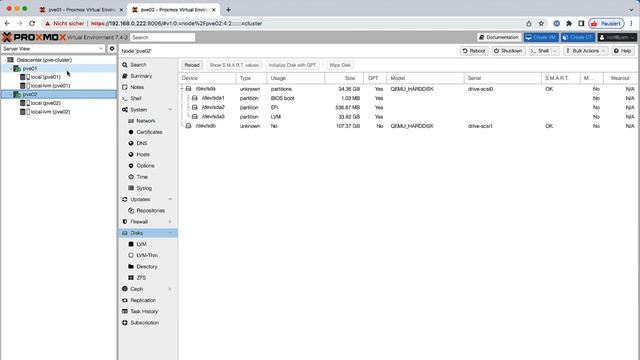The image size is (640, 360).
Task: Open the DNS settings item
Action: coord(142,143)
